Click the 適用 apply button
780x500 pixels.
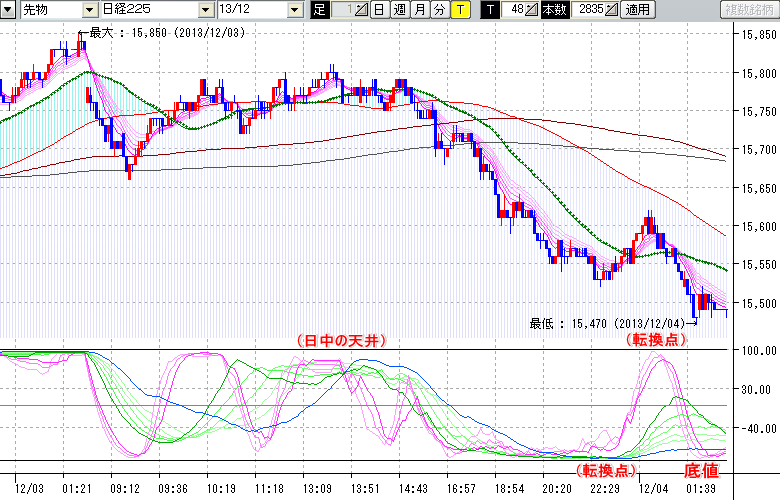[x=637, y=10]
